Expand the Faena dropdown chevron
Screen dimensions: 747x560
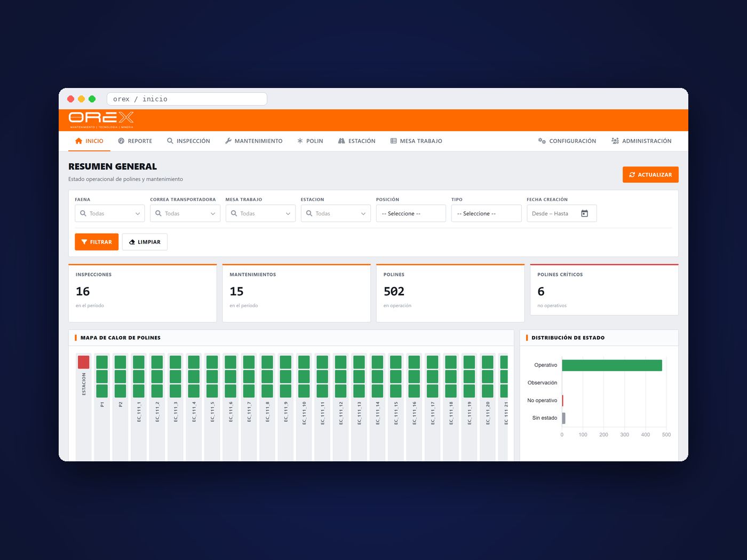tap(138, 214)
